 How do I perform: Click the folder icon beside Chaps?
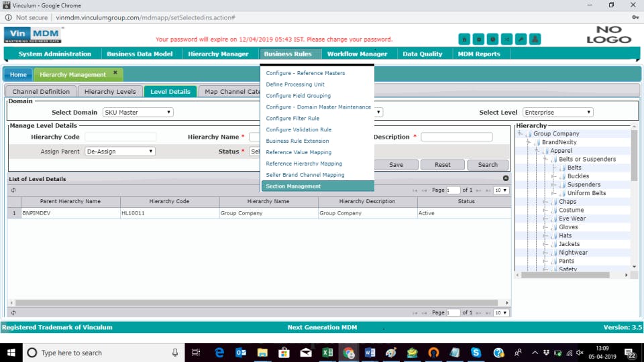555,202
